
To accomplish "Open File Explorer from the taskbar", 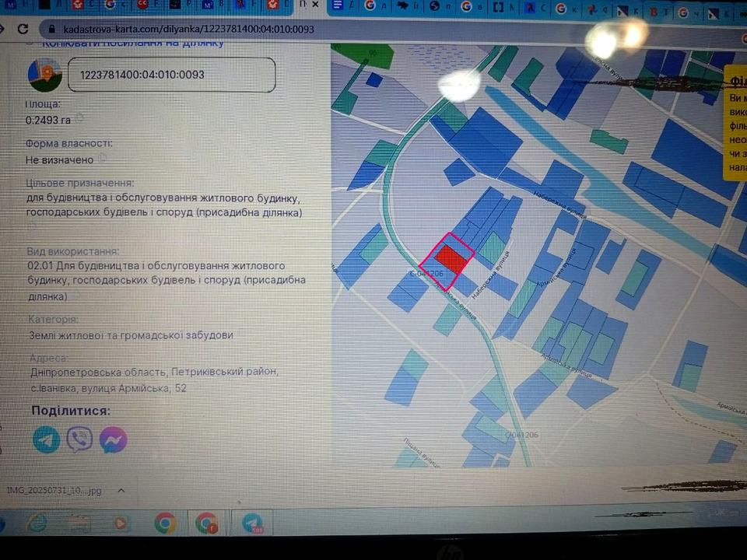I will [79, 523].
